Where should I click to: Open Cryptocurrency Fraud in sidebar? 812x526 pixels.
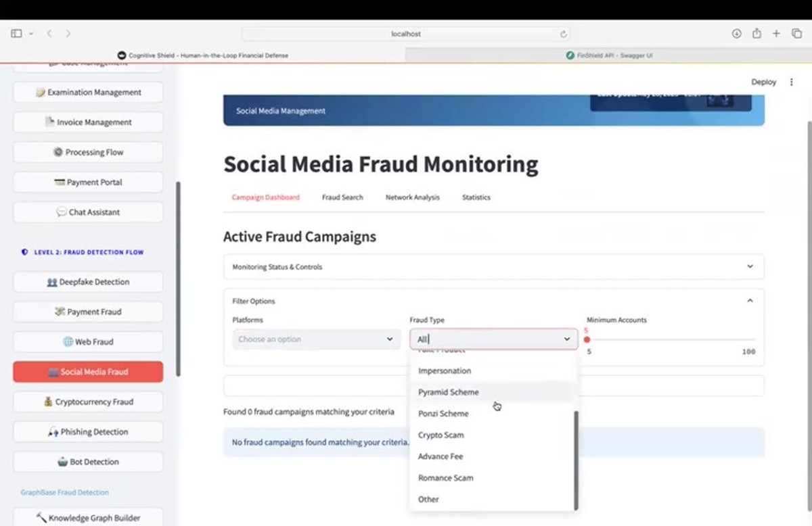click(x=88, y=402)
